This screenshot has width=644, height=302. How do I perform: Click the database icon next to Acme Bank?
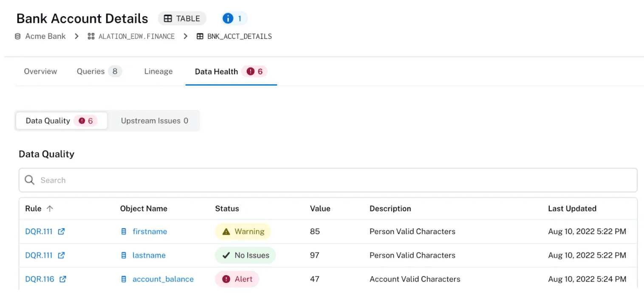[17, 36]
